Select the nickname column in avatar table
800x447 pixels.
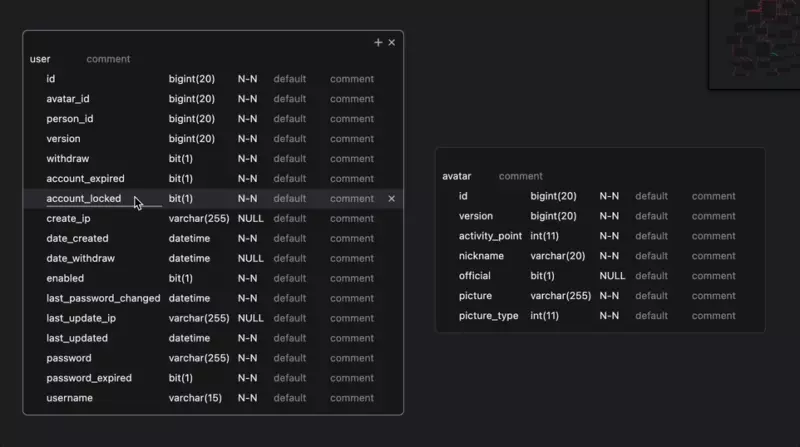click(x=481, y=256)
